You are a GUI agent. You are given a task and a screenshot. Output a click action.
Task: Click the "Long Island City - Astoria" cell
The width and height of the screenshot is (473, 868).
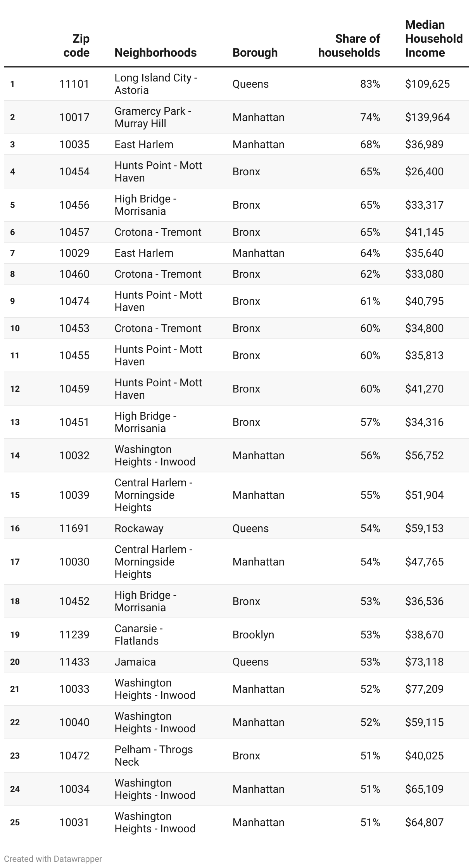[156, 84]
